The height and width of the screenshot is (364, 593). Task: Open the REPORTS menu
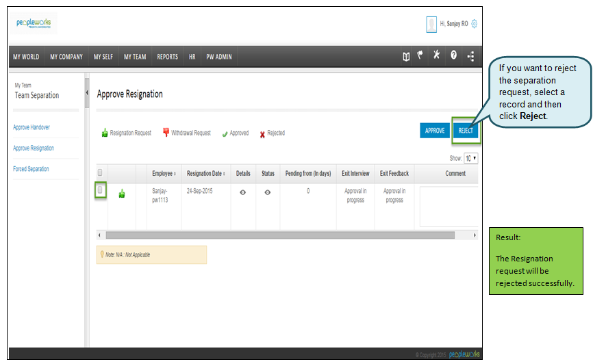tap(167, 57)
